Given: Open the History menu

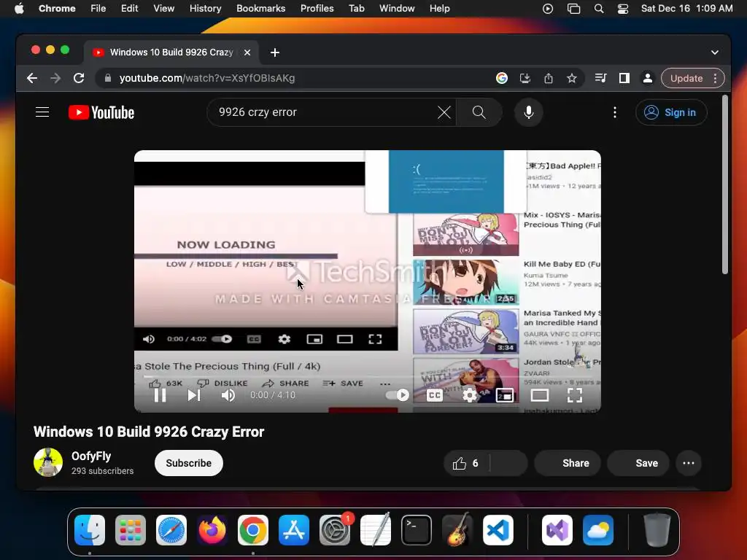Looking at the screenshot, I should (205, 9).
